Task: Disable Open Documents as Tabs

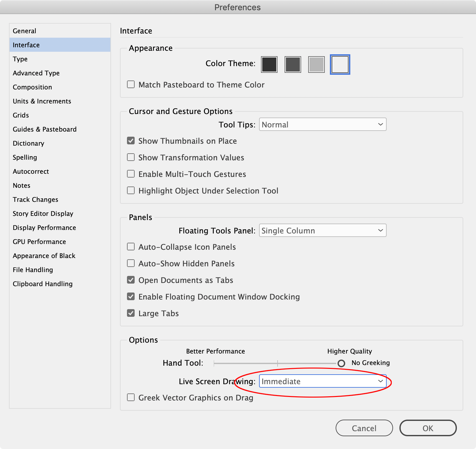Action: tap(131, 280)
